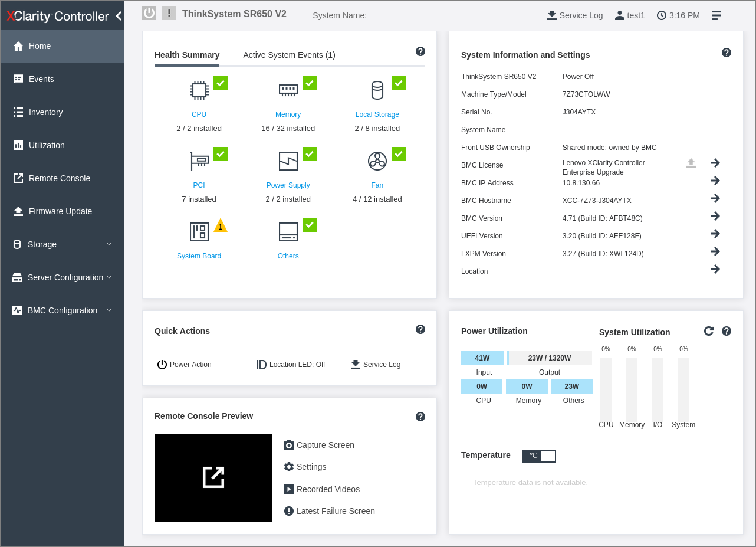Click the System Board icon

point(199,232)
